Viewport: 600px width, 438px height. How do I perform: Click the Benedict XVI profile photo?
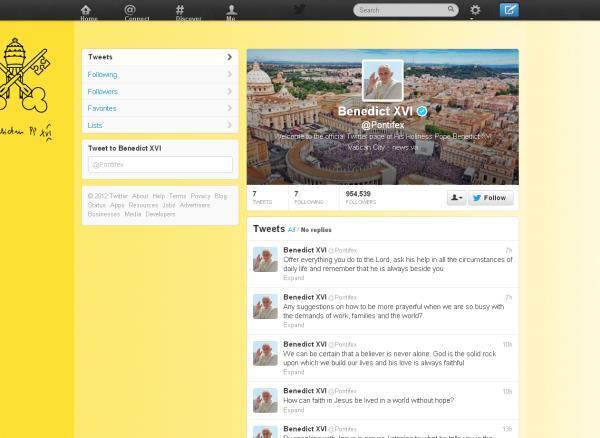(x=383, y=80)
